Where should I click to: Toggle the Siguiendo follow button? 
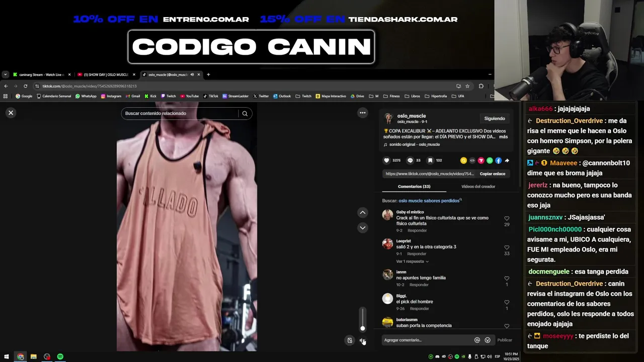pos(495,118)
